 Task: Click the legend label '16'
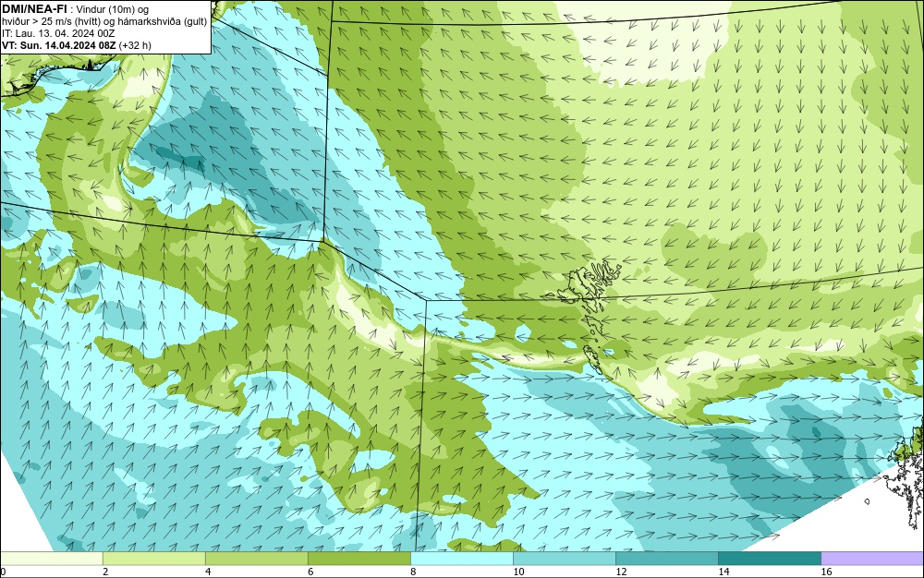pos(826,572)
